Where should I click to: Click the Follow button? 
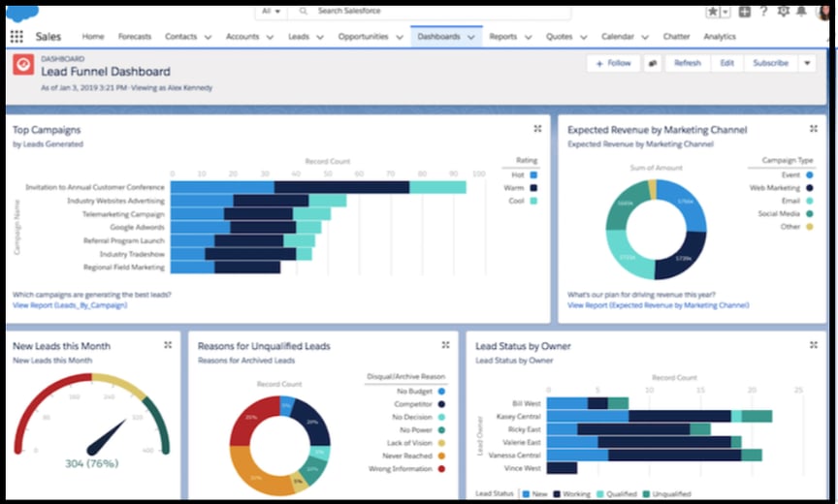tap(613, 63)
